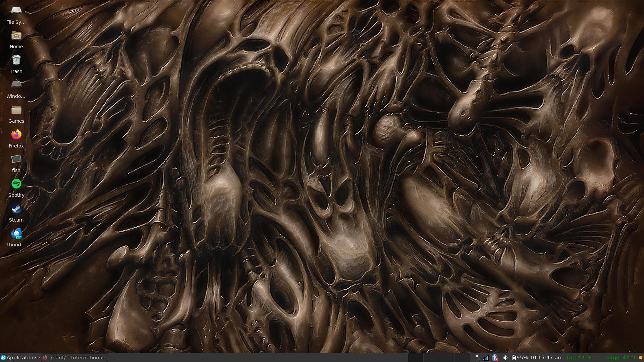
Task: Open the Bluetooth tray icon
Action: tap(495, 358)
